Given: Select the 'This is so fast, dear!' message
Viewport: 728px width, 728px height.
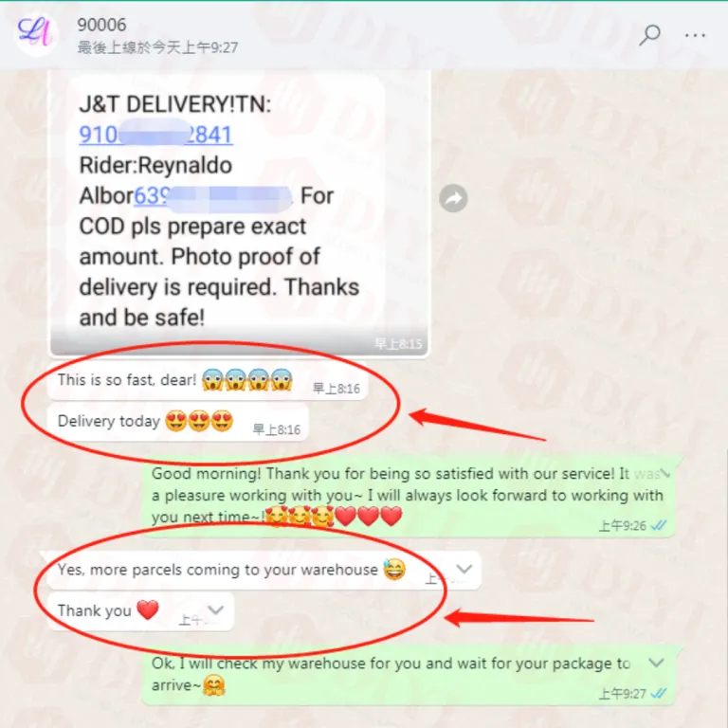Looking at the screenshot, I should click(208, 381).
